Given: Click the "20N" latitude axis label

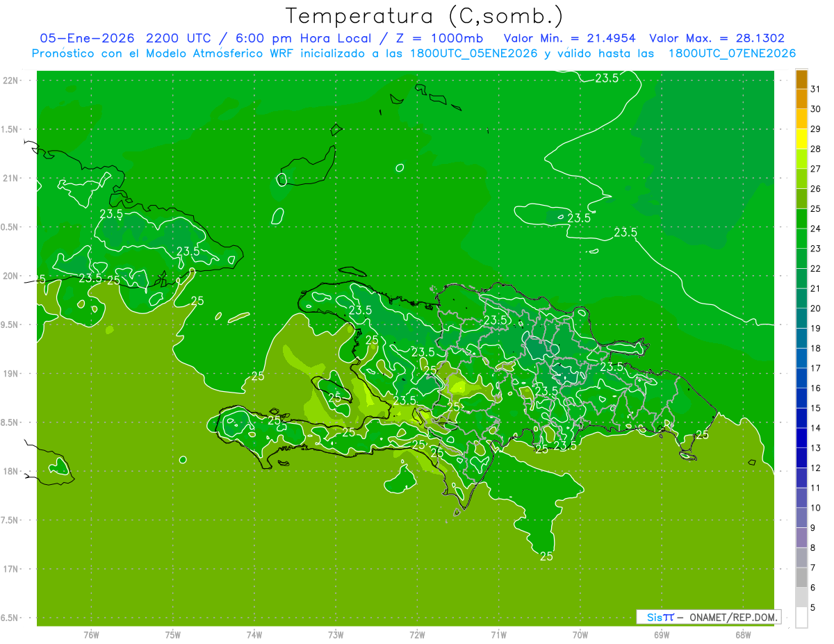Looking at the screenshot, I should [12, 276].
